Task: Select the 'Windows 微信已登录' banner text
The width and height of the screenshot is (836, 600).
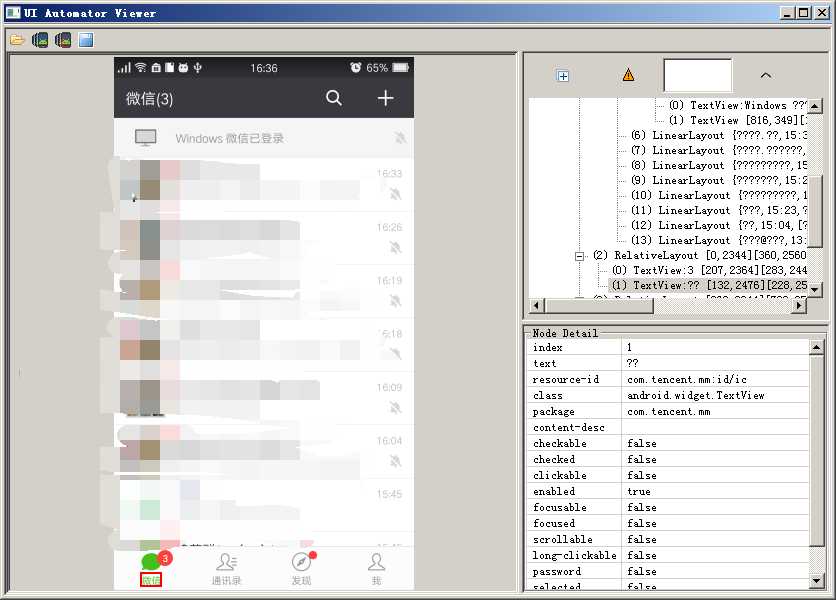Action: [230, 139]
